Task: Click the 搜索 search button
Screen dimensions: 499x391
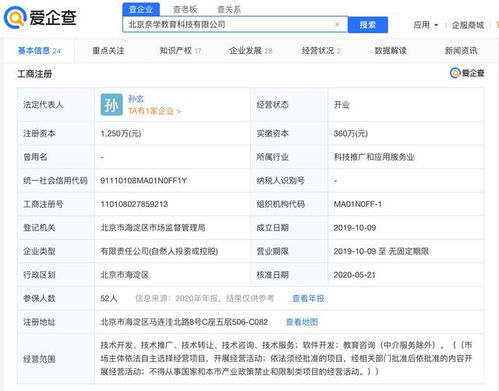Action: point(368,25)
